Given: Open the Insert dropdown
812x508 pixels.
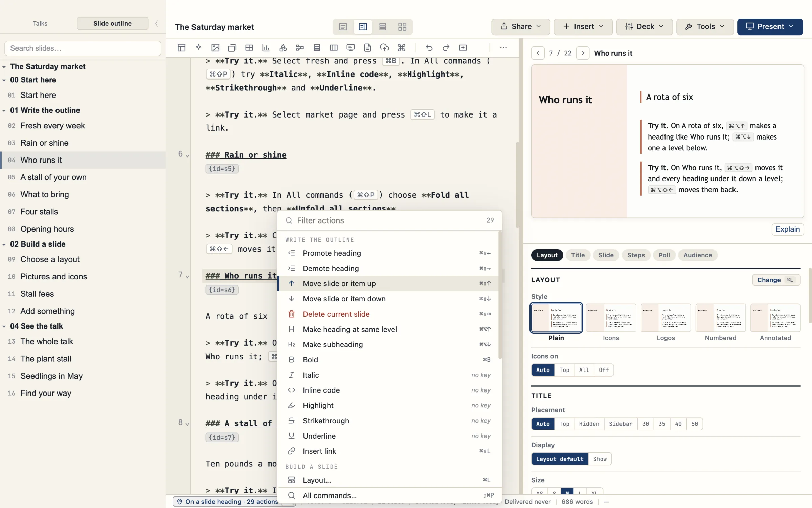Looking at the screenshot, I should point(583,26).
